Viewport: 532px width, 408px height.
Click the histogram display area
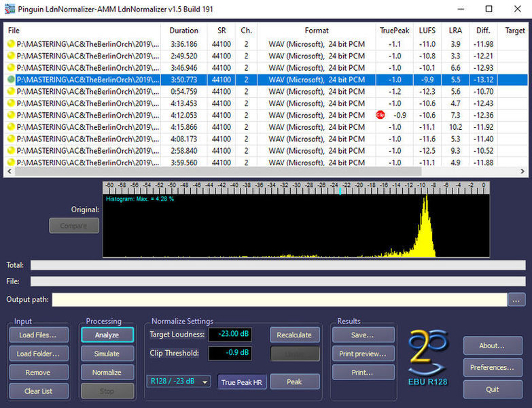click(x=296, y=225)
